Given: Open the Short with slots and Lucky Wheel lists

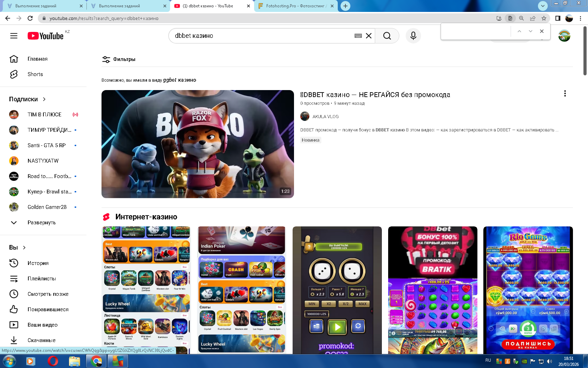Looking at the screenshot, I should click(146, 290).
